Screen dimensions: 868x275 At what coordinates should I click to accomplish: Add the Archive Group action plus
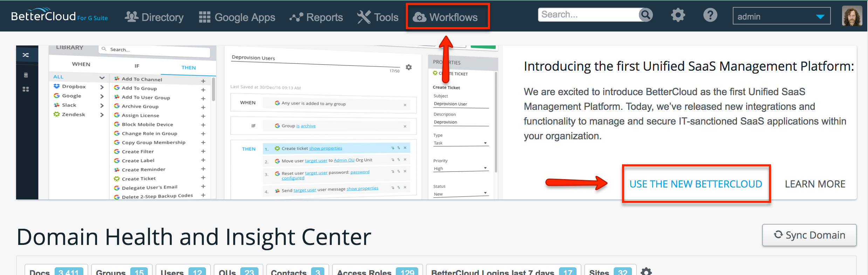(x=203, y=107)
